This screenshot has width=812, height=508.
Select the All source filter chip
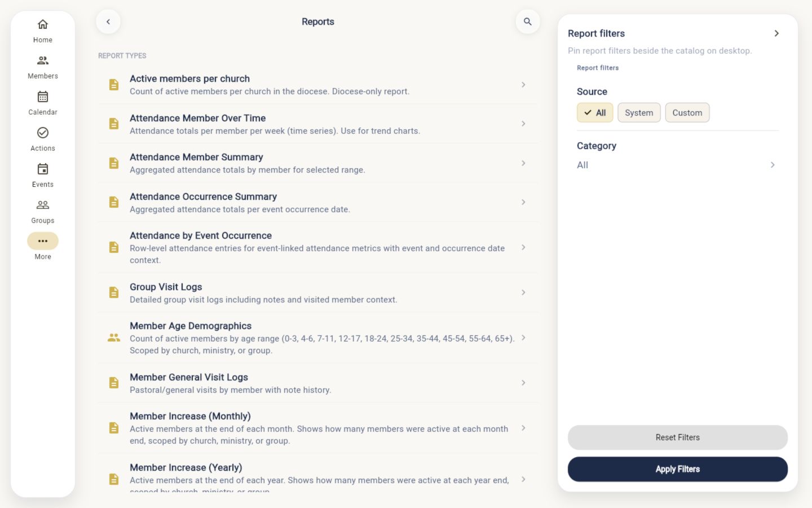[595, 113]
